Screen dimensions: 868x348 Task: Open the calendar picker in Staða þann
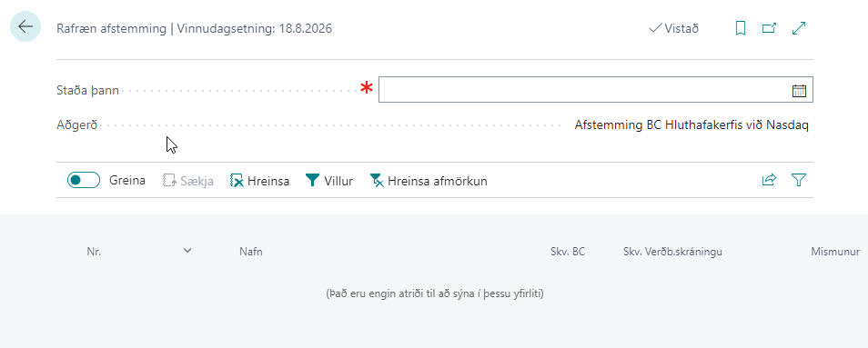tap(799, 91)
